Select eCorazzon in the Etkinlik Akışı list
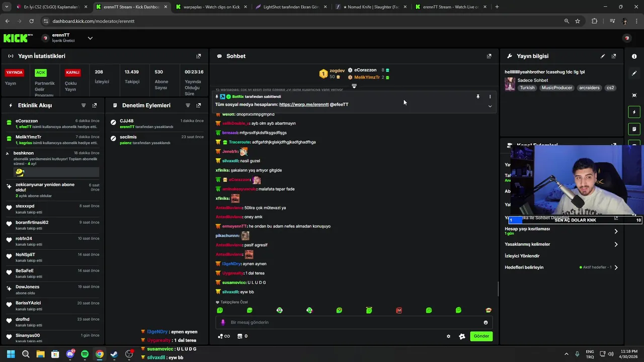The width and height of the screenshot is (644, 362). click(x=27, y=121)
